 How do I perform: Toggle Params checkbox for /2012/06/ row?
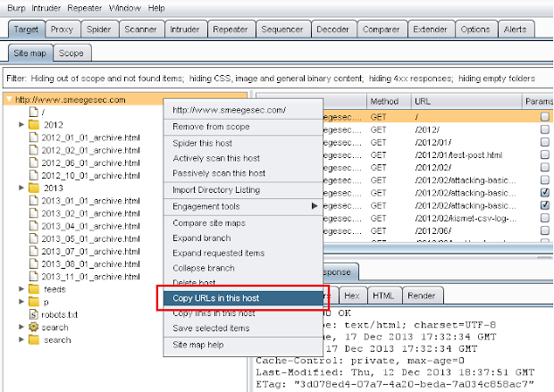[545, 230]
